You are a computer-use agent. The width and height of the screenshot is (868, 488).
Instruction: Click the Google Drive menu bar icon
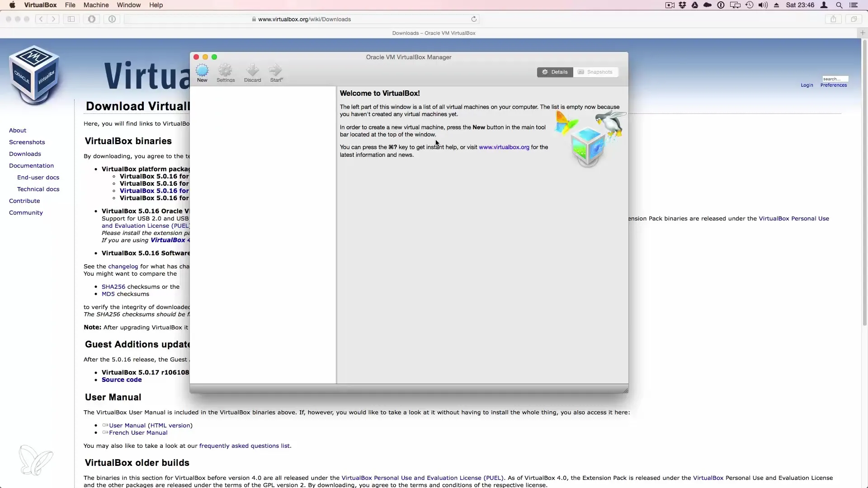tap(695, 5)
